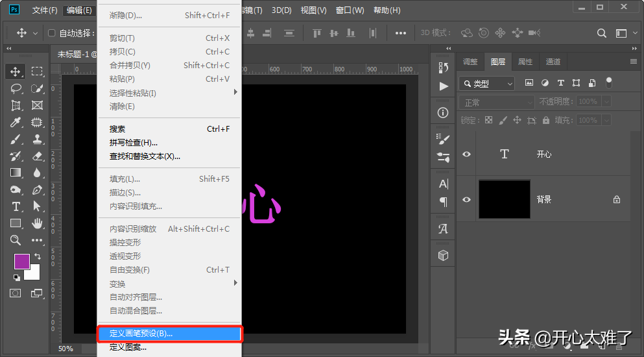Open the layer filter 类型 dropdown
Image resolution: width=644 pixels, height=357 pixels.
[x=486, y=84]
